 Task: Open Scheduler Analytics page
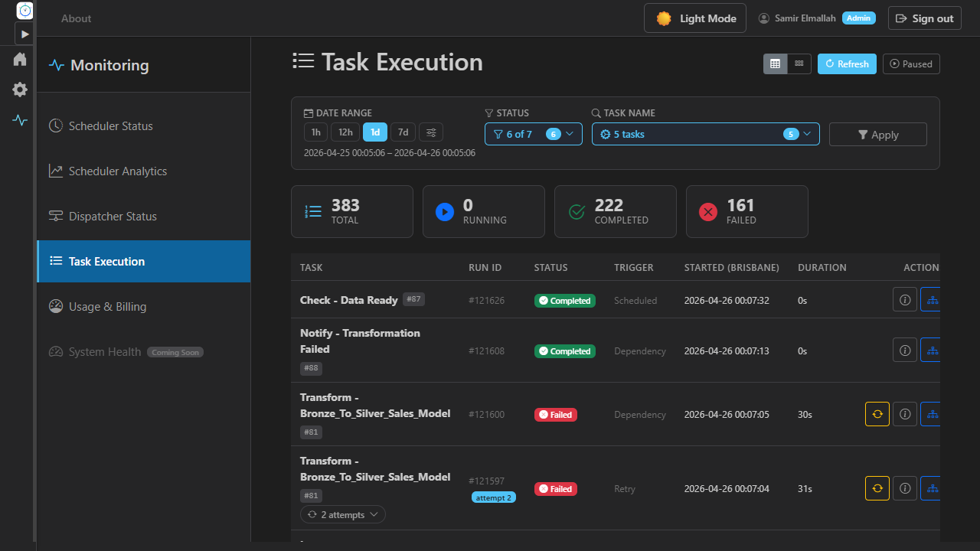[144, 171]
